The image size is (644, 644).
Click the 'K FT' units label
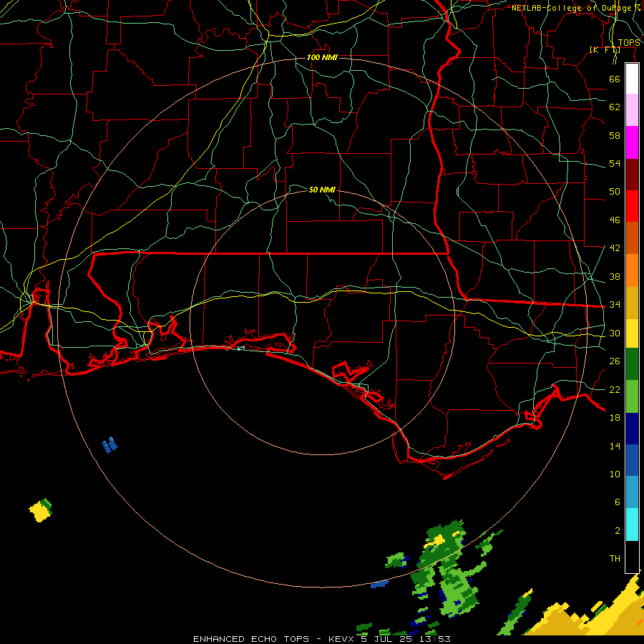pyautogui.click(x=605, y=50)
